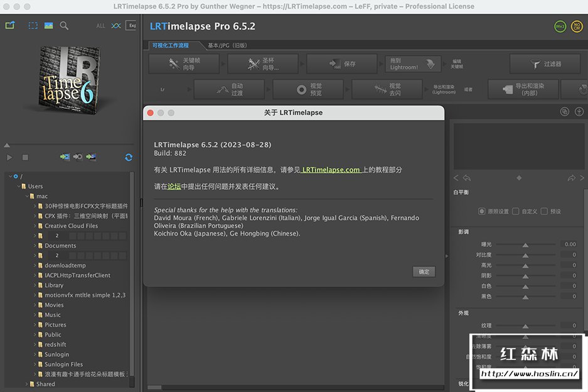Viewport: 588px width, 392px height.
Task: Click the preview timeline position triangle
Action: tap(7, 145)
